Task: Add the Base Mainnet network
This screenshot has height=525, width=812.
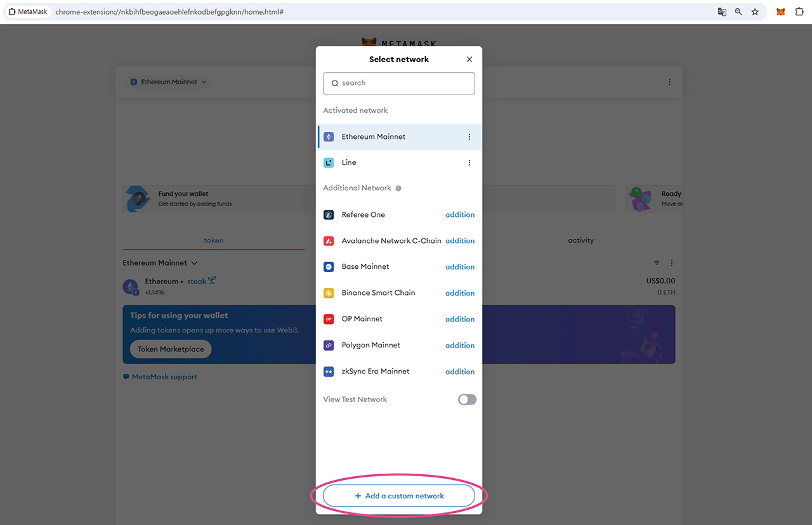Action: click(x=460, y=267)
